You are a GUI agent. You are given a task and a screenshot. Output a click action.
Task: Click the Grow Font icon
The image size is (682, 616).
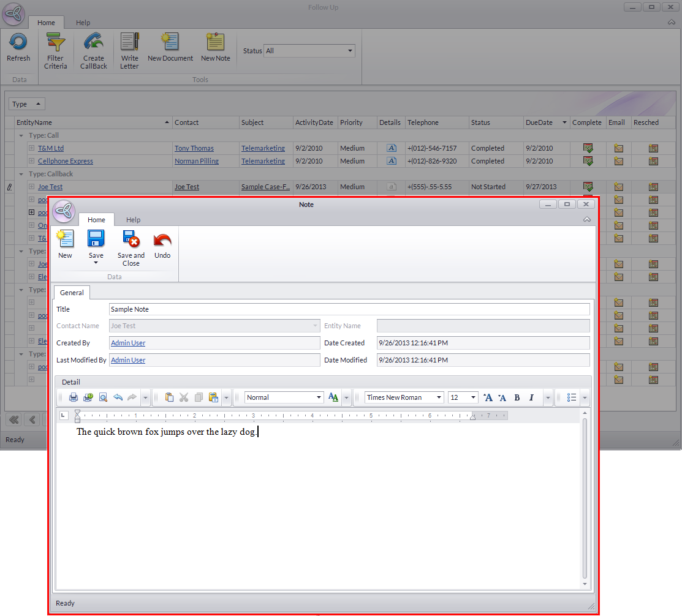point(488,397)
